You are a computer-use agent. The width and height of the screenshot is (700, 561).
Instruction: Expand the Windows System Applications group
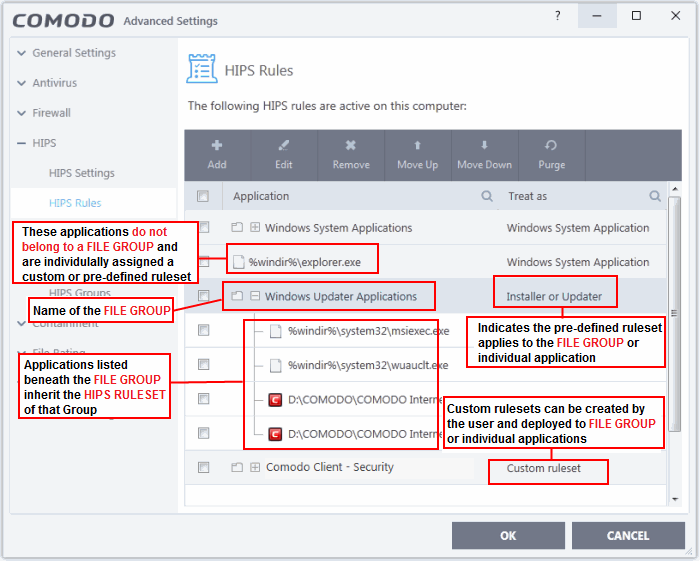(255, 228)
